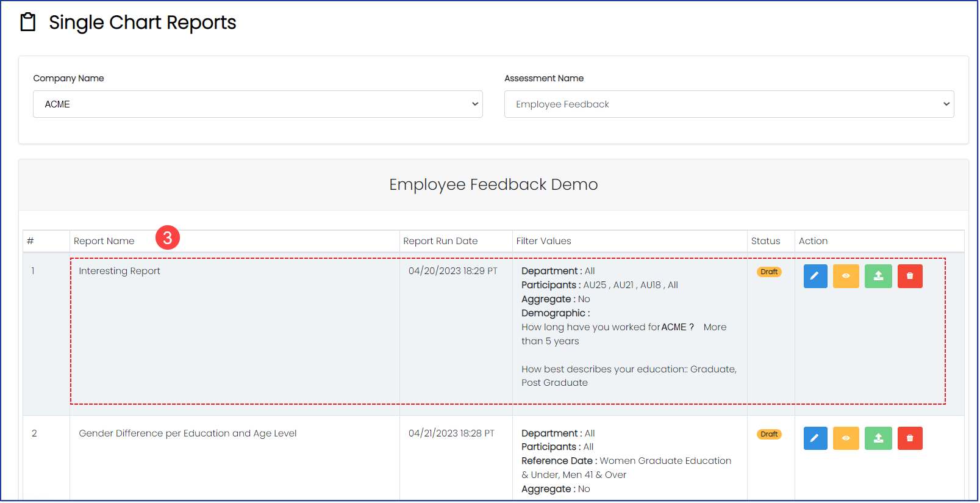Edit the Interesting Report with pencil icon
This screenshot has width=980, height=503.
click(815, 276)
